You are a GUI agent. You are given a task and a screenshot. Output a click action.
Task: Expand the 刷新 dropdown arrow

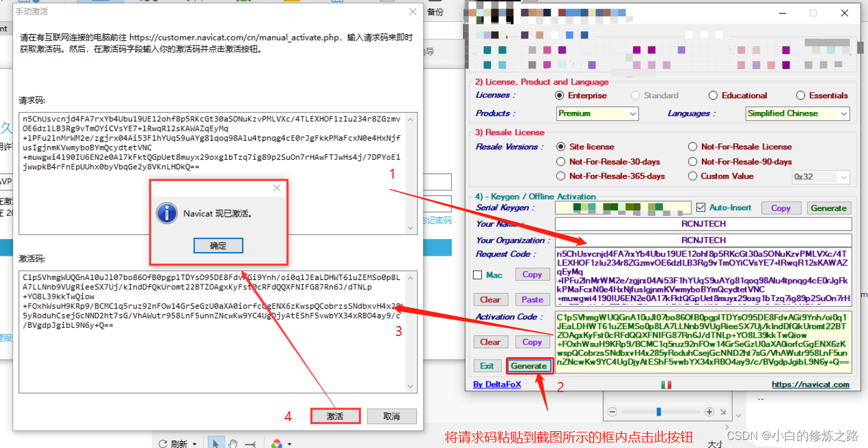[x=194, y=444]
